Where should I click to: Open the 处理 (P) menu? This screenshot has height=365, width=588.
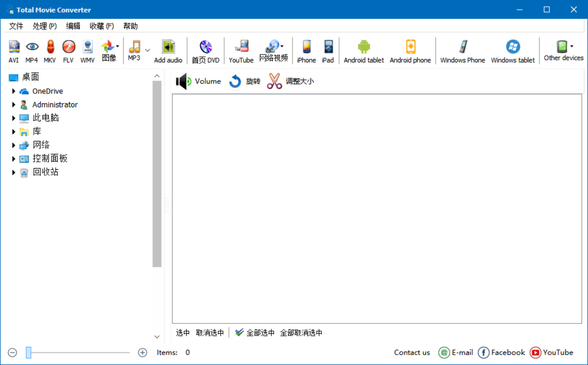[x=45, y=26]
